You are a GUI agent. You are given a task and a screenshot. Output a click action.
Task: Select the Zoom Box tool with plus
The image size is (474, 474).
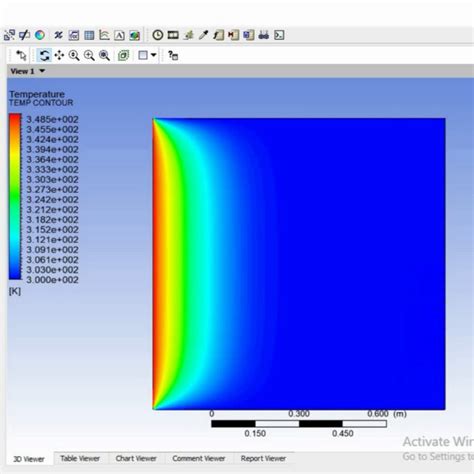click(89, 55)
